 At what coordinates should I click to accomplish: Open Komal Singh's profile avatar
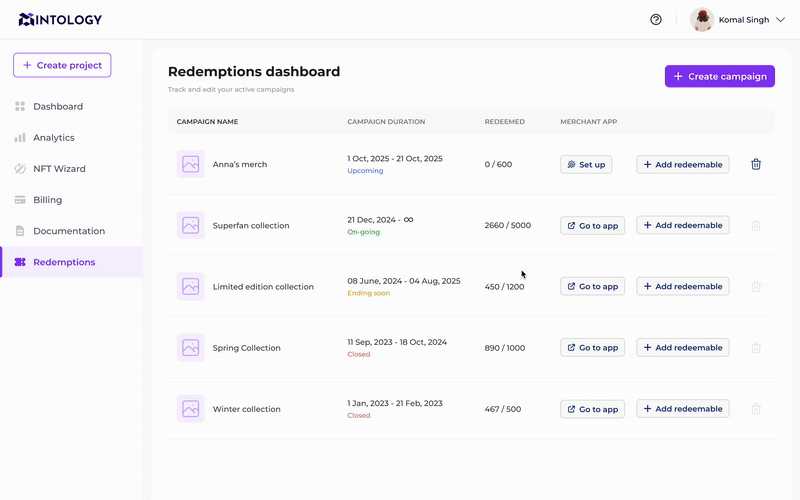coord(702,19)
